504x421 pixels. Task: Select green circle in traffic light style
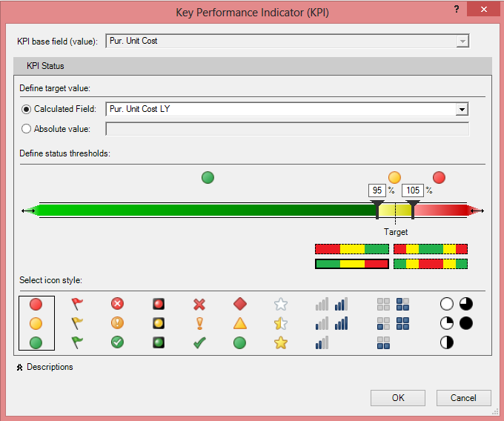point(36,342)
